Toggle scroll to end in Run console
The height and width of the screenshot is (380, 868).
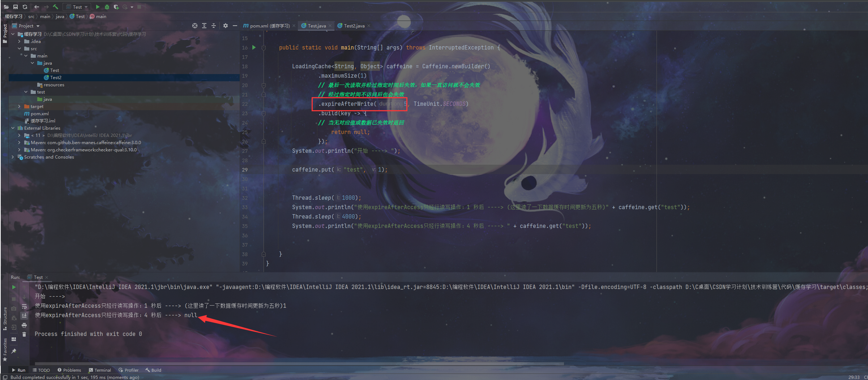click(x=24, y=315)
